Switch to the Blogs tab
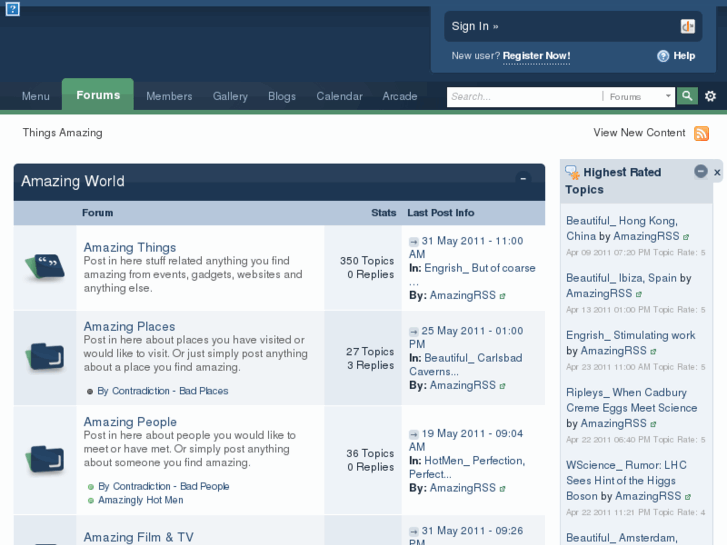Viewport: 727px width, 545px height. point(282,96)
